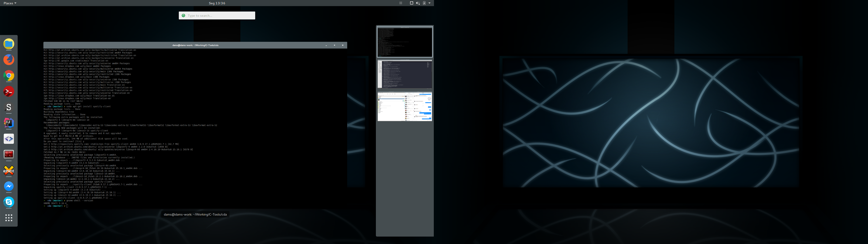Click the battery charging icon in top bar
The image size is (868, 244).
(x=424, y=3)
